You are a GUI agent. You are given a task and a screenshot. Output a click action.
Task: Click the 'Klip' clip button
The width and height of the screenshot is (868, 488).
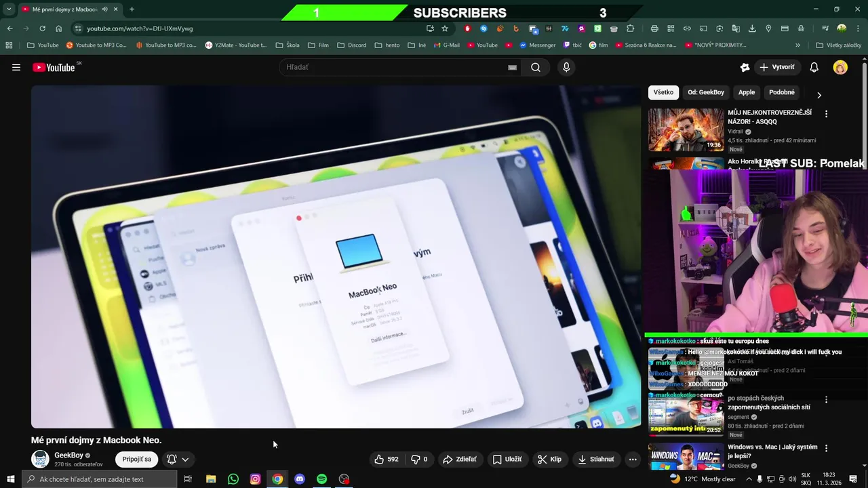coord(549,459)
